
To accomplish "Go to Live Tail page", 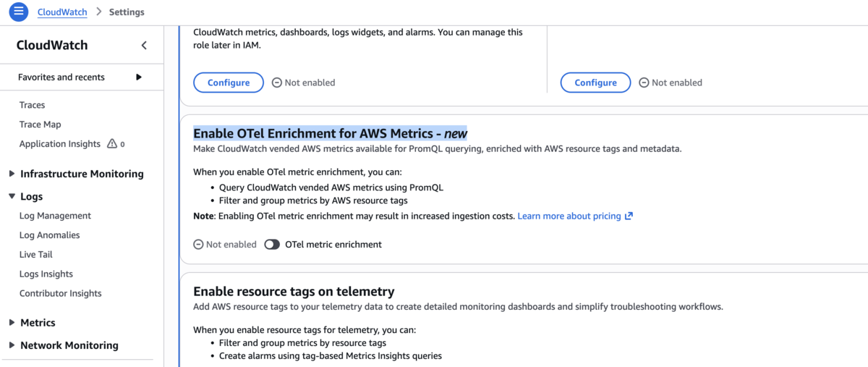I will click(x=36, y=255).
